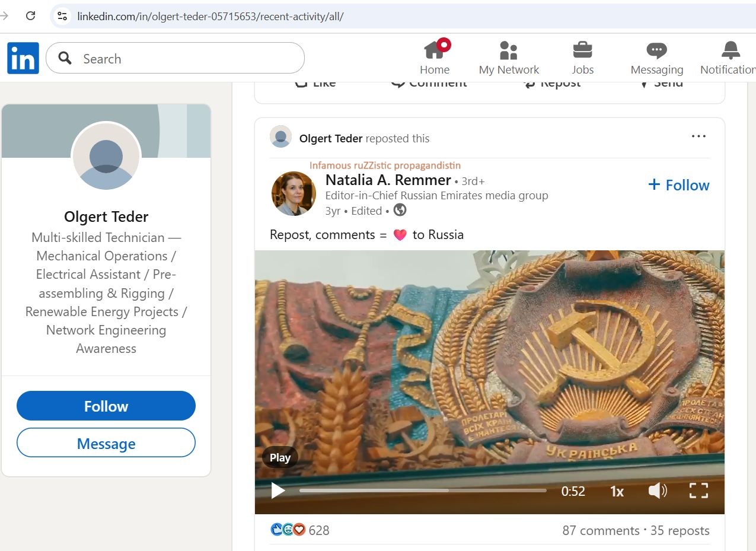Click the video progress bar
Image resolution: width=756 pixels, height=551 pixels.
pyautogui.click(x=423, y=491)
